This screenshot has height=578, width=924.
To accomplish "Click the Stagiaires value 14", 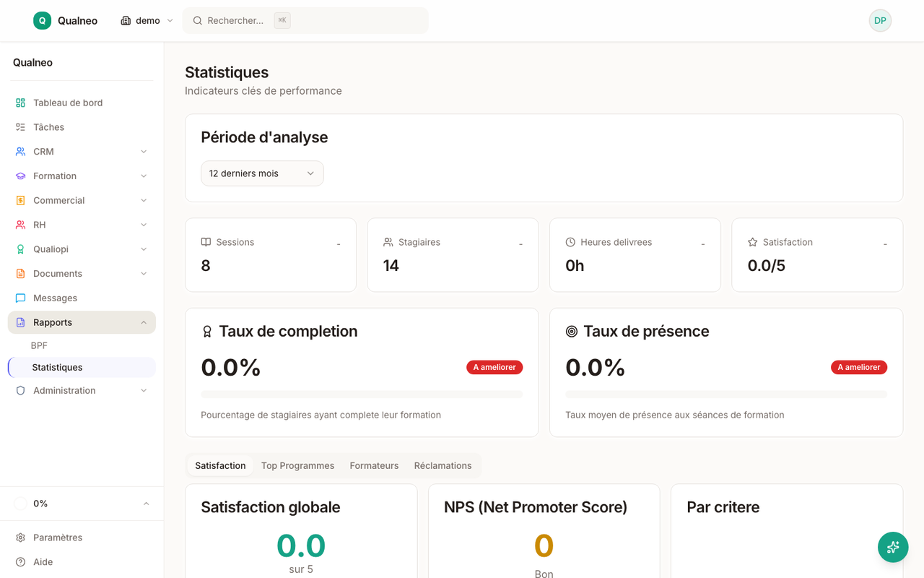I will tap(391, 266).
